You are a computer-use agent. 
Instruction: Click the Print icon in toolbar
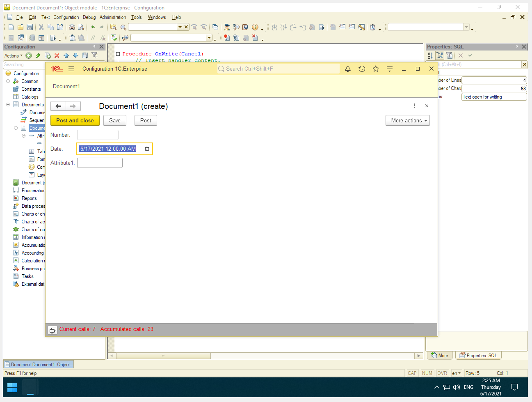[x=72, y=27]
